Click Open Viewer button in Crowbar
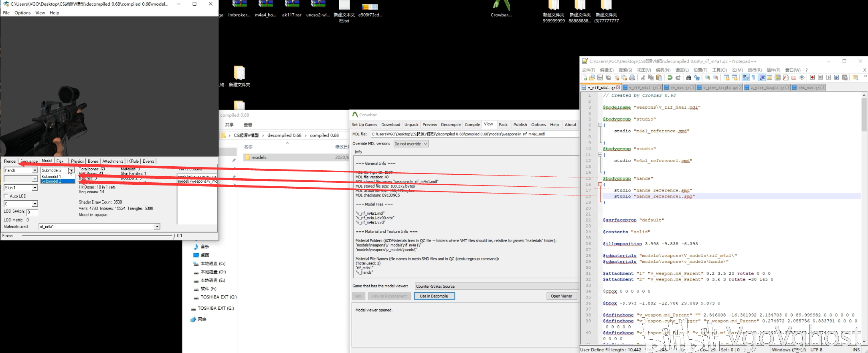 pyautogui.click(x=561, y=296)
